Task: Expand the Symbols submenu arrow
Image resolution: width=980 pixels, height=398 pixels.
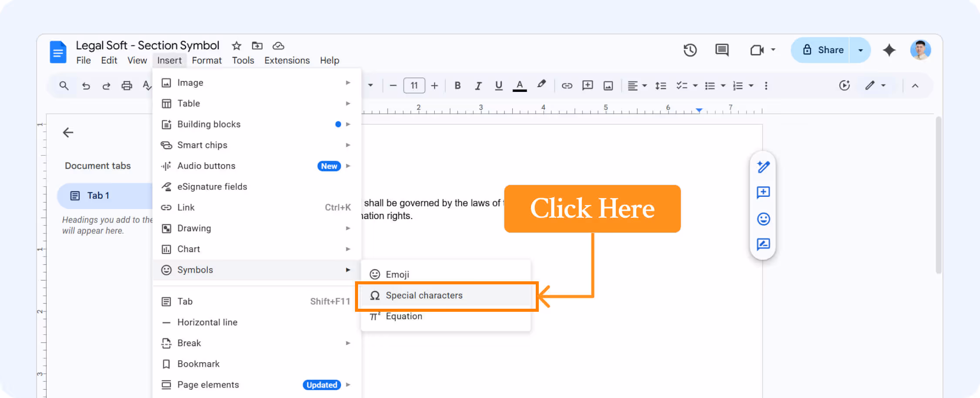Action: click(348, 270)
